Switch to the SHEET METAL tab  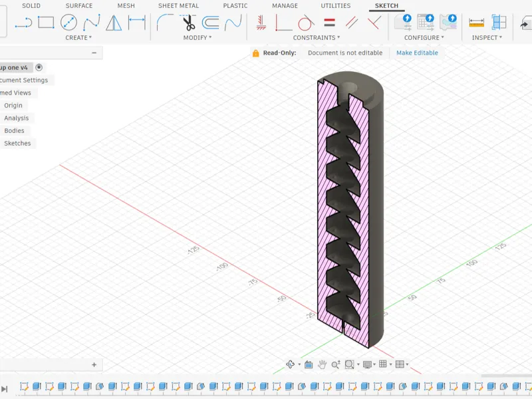178,6
